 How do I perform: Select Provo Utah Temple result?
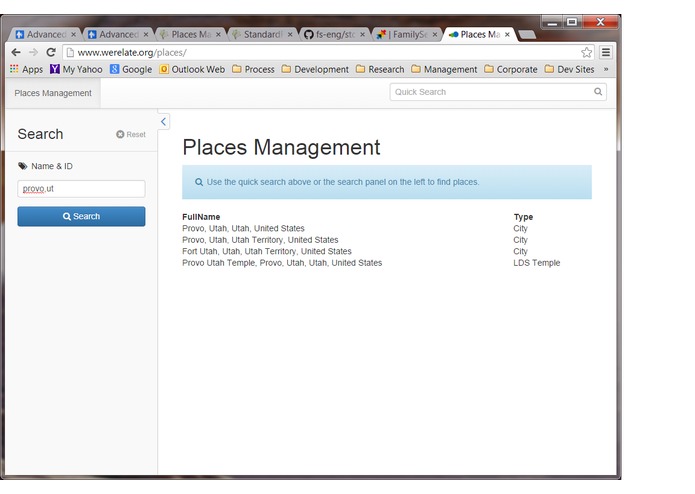click(282, 263)
